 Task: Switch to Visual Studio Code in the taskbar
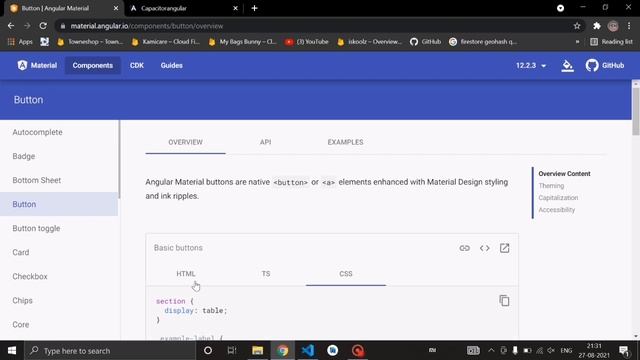point(308,351)
